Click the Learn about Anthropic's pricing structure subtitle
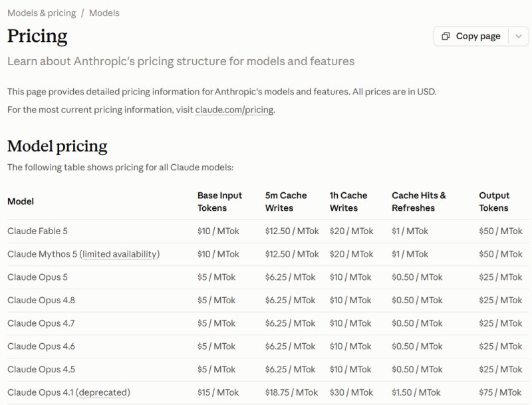The image size is (532, 405). pyautogui.click(x=181, y=61)
